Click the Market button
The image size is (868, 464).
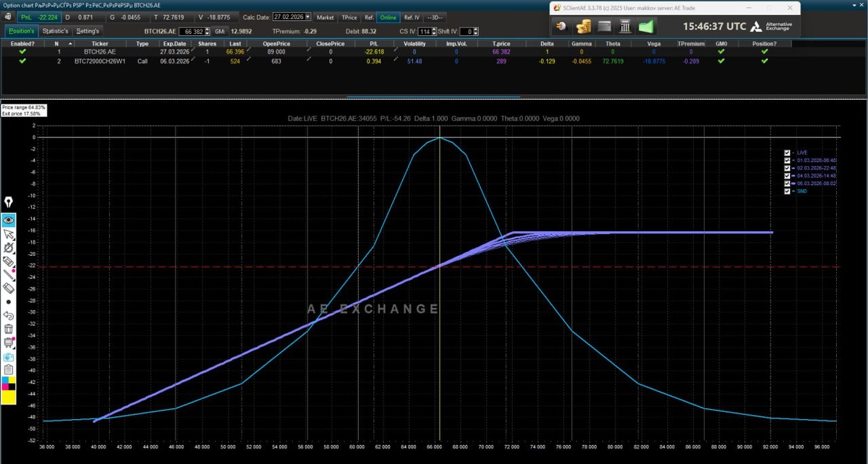tap(325, 17)
